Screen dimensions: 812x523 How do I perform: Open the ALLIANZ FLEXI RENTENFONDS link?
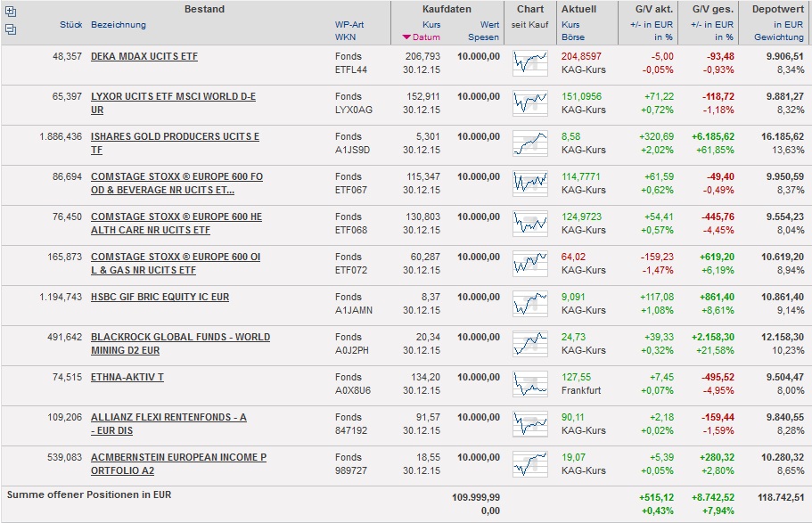pos(168,424)
